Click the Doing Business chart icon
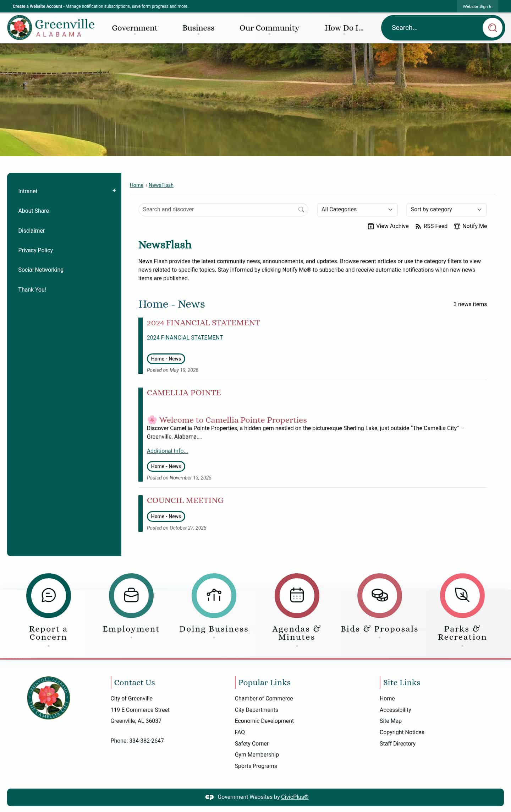 [x=214, y=595]
